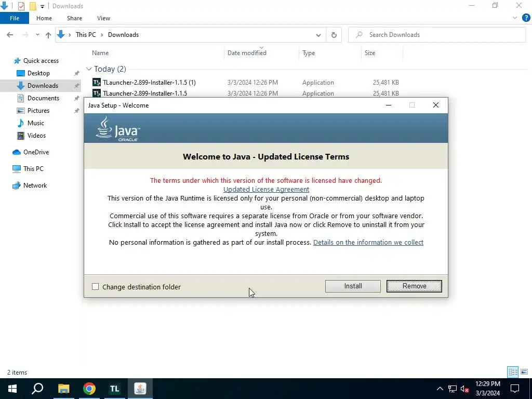The image size is (532, 399).
Task: Click the New folder icon in quick access toolbar
Action: point(33,6)
